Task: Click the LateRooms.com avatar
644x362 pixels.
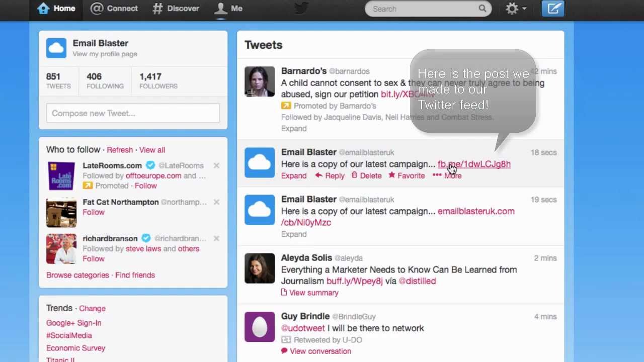Action: point(61,176)
